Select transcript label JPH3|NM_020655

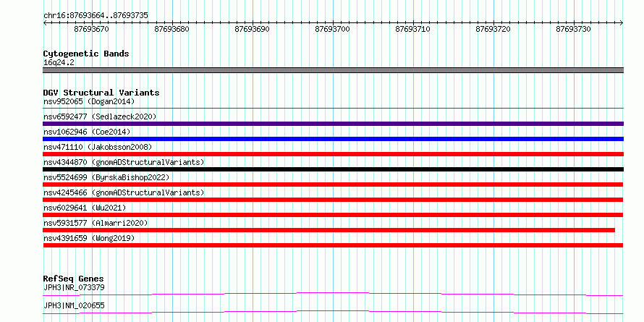74,305
